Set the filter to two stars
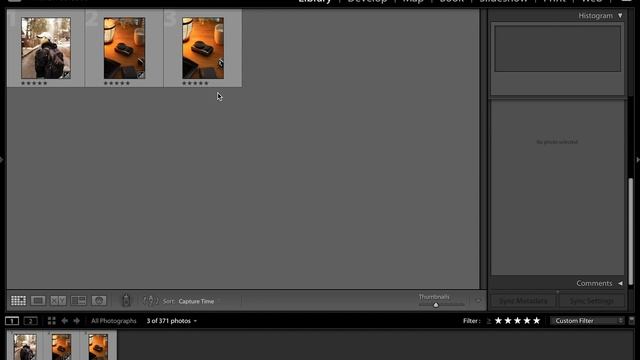This screenshot has width=640, height=360. (508, 321)
